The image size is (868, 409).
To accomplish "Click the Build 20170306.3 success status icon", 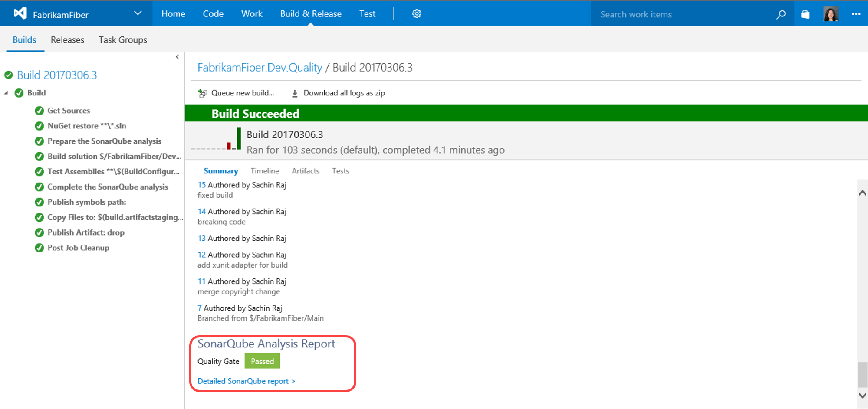I will point(8,75).
